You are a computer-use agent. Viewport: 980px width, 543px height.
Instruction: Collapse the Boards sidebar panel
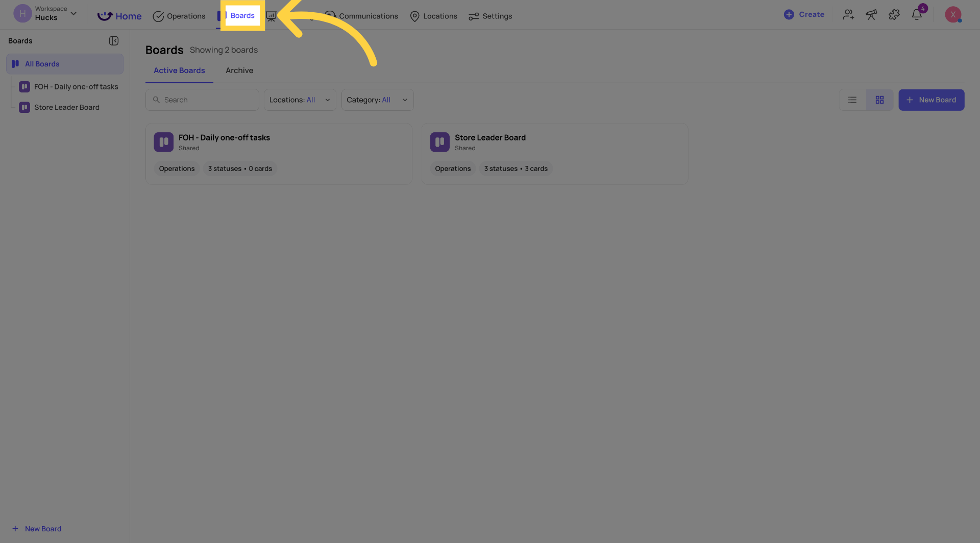point(114,41)
